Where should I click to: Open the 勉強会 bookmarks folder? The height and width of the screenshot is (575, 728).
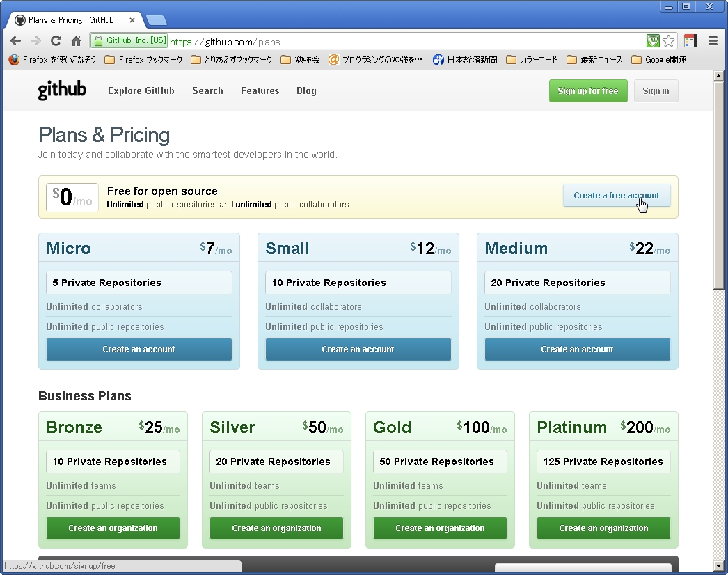300,59
